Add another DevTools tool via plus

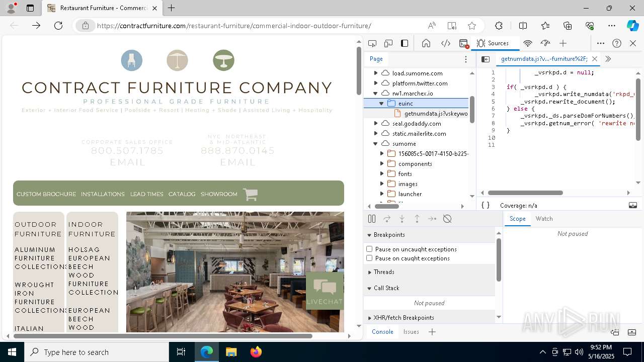[563, 43]
